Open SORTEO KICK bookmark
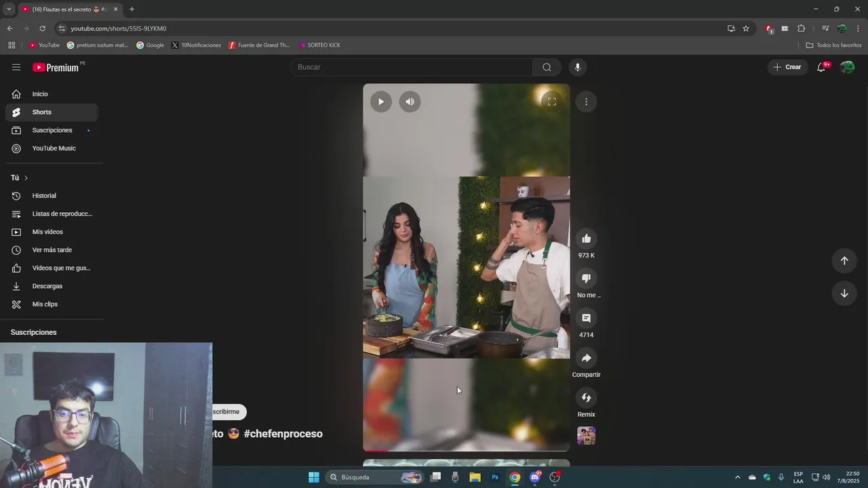The height and width of the screenshot is (488, 868). coord(319,45)
